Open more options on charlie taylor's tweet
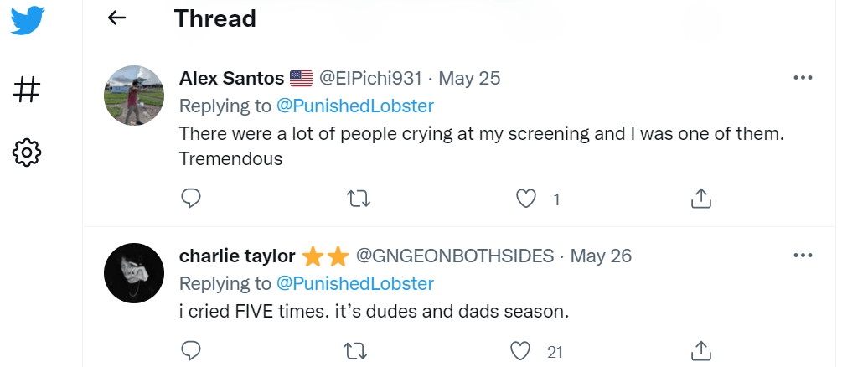The width and height of the screenshot is (868, 367). [803, 255]
